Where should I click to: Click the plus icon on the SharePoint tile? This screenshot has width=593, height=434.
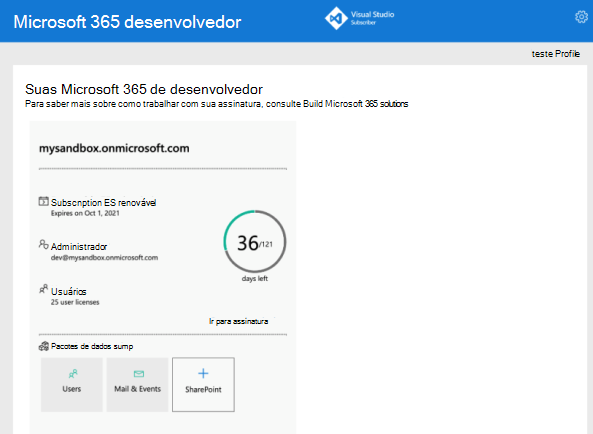point(203,374)
